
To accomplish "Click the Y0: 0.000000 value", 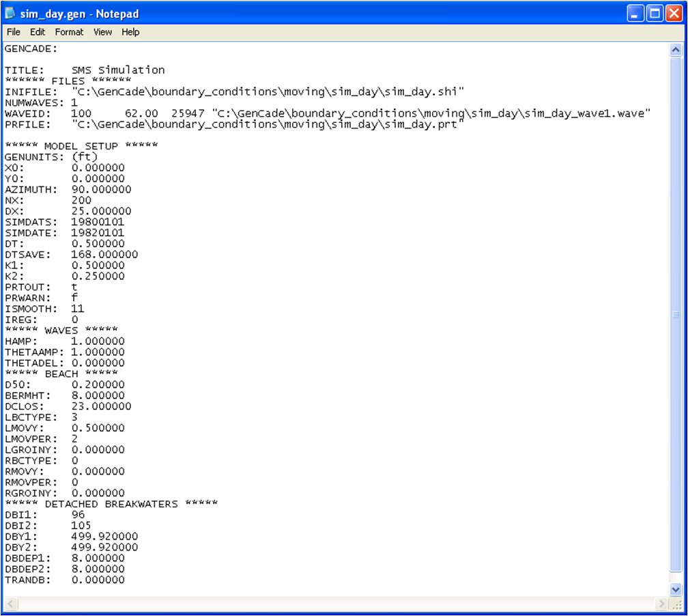I will pyautogui.click(x=98, y=179).
